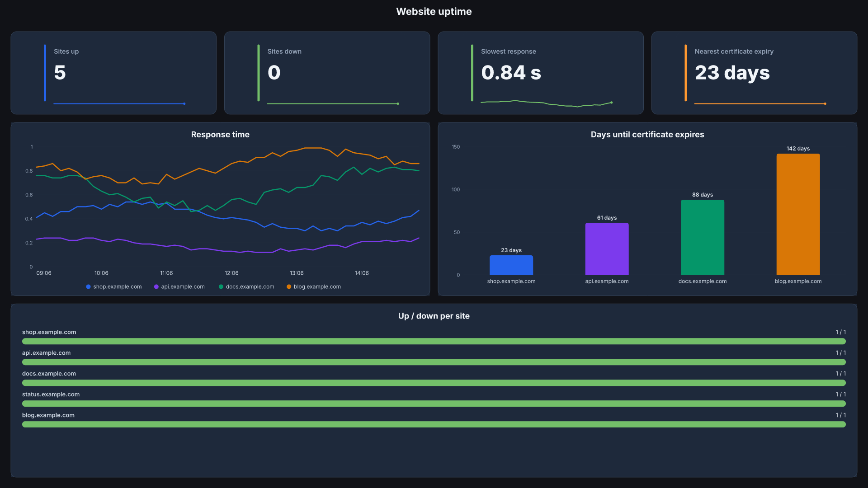
Task: Click the 1 / 1 value for shop.example.com
Action: tap(840, 332)
